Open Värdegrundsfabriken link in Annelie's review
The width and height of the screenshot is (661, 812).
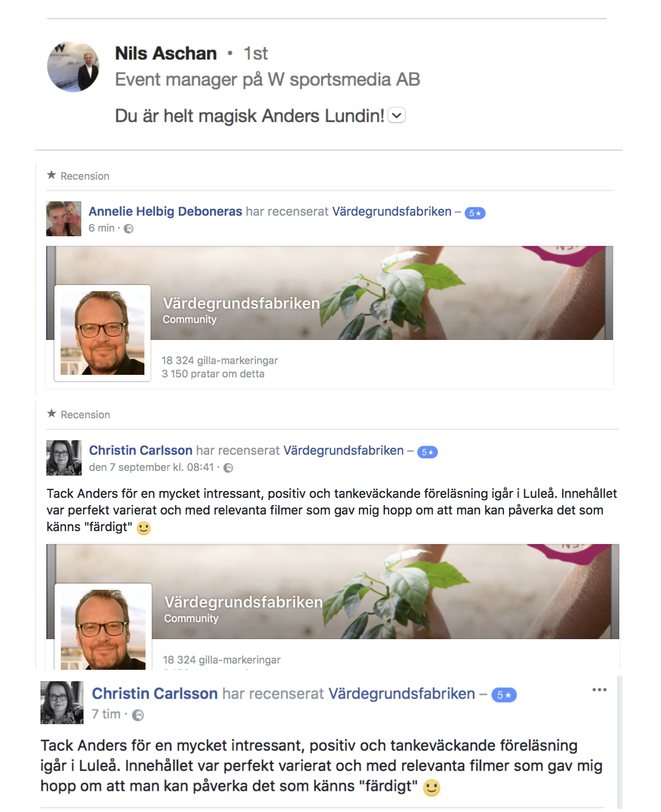391,211
